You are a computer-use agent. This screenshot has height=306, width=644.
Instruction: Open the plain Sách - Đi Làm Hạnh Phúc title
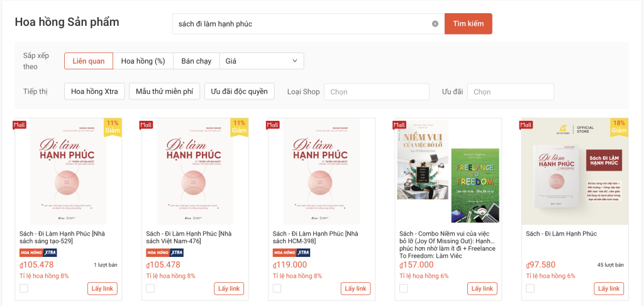562,234
